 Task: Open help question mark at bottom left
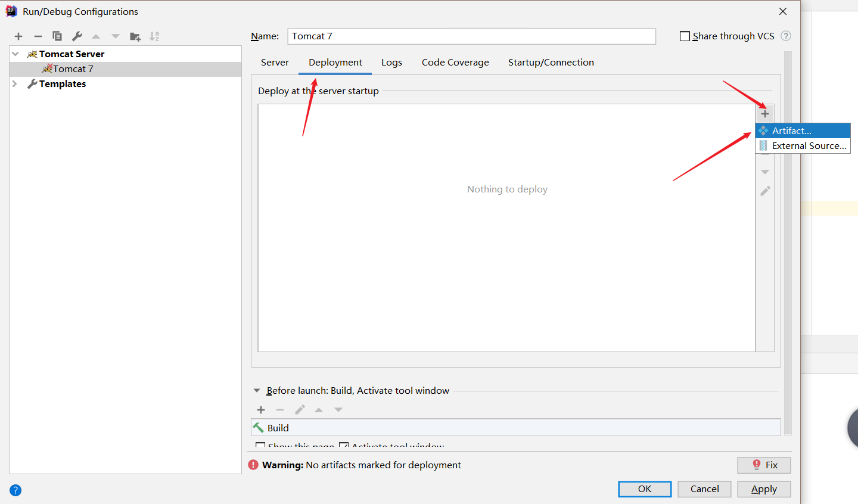pos(15,490)
